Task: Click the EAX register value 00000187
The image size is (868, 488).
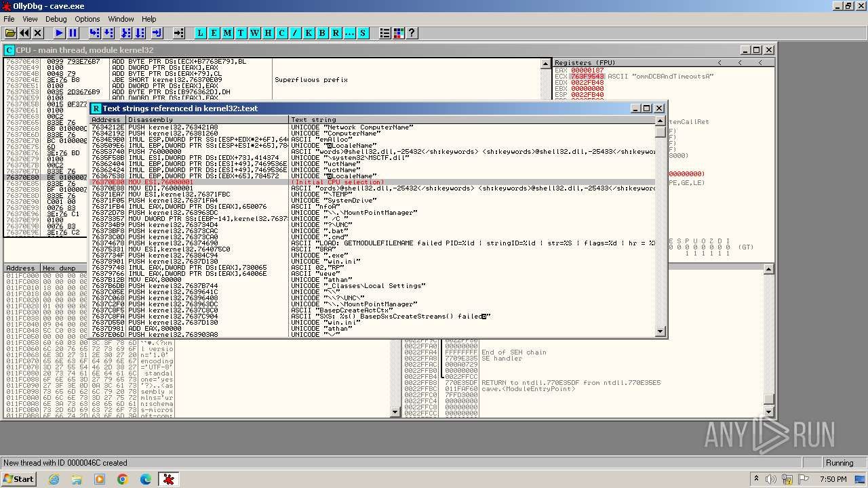Action: (x=587, y=70)
